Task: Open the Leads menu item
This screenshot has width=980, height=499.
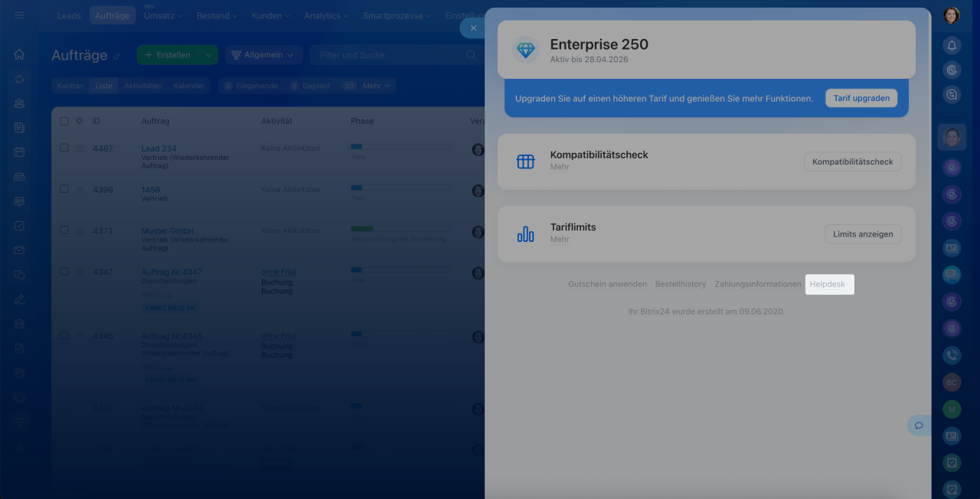Action: click(x=69, y=15)
